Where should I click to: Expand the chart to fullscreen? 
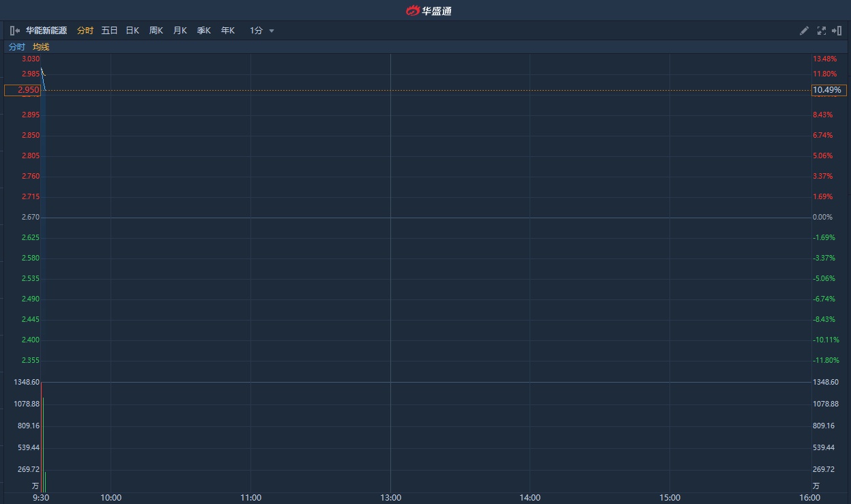821,31
